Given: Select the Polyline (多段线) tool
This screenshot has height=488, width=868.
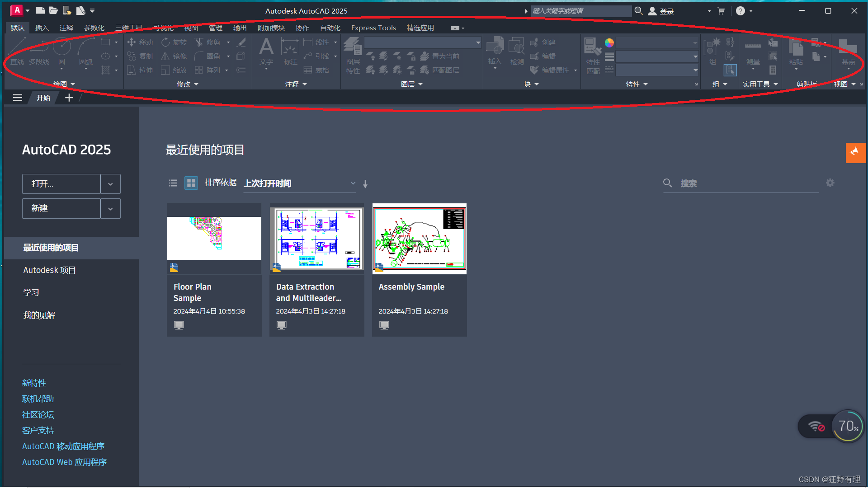Looking at the screenshot, I should tap(39, 52).
